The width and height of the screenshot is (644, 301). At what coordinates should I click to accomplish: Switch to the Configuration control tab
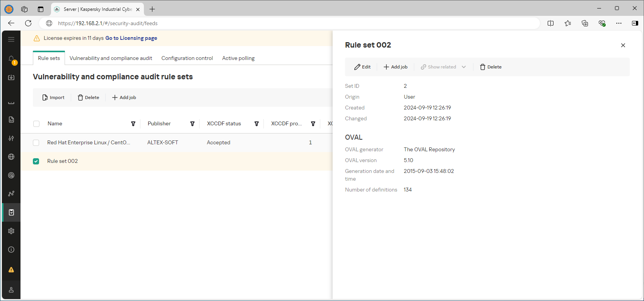[x=187, y=58]
